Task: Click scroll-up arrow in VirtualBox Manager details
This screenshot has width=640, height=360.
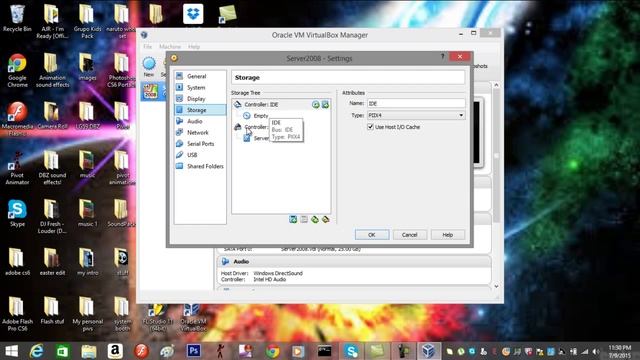Action: 496,85
